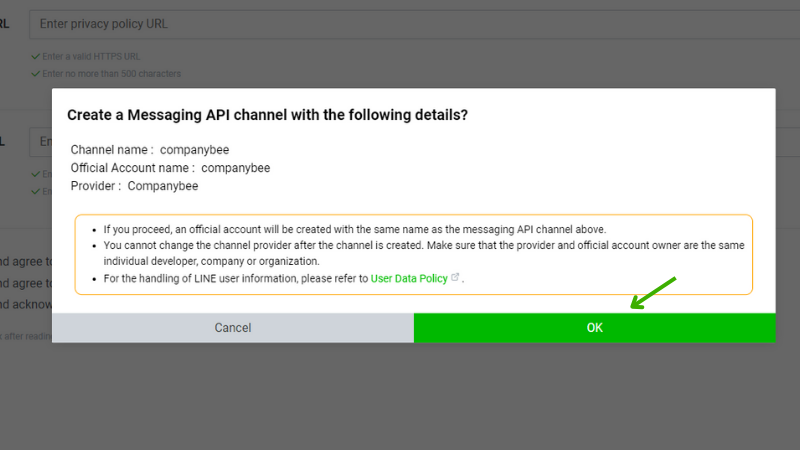Click external-link icon beside User Data Policy
Screen dimensions: 800x450
(455, 277)
